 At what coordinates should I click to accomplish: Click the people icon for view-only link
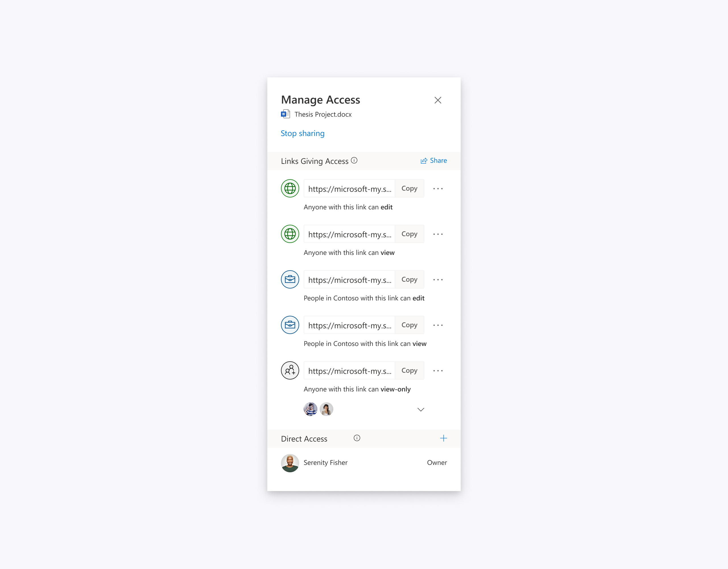point(290,370)
